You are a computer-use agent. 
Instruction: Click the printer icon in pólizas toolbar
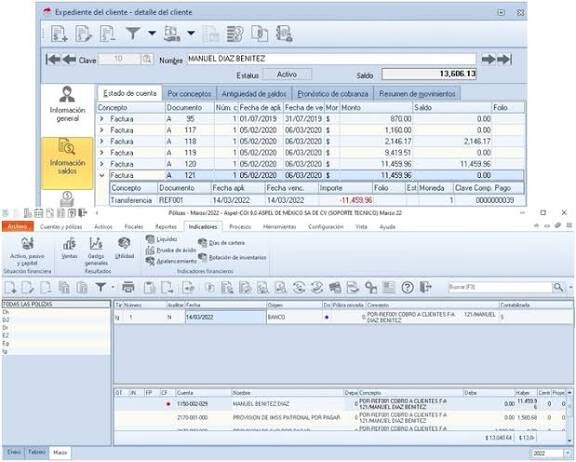tap(128, 287)
